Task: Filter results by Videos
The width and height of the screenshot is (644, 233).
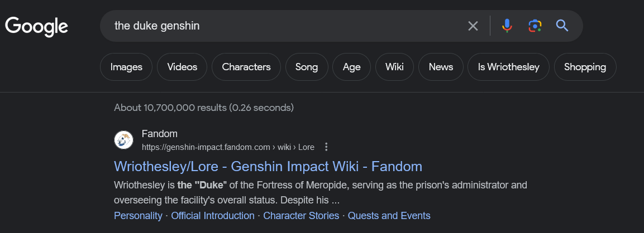Action: 182,67
